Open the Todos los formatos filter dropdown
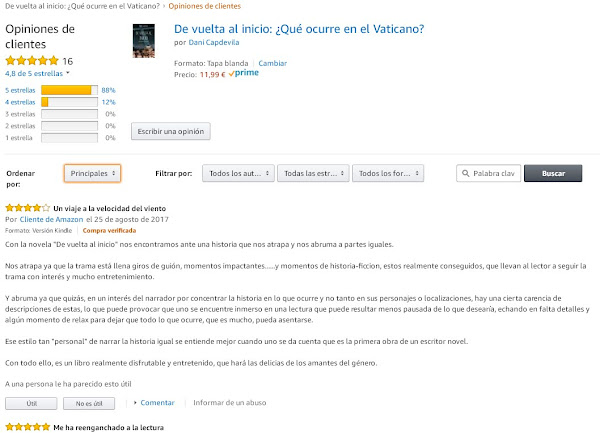This screenshot has height=433, width=600. click(x=388, y=173)
